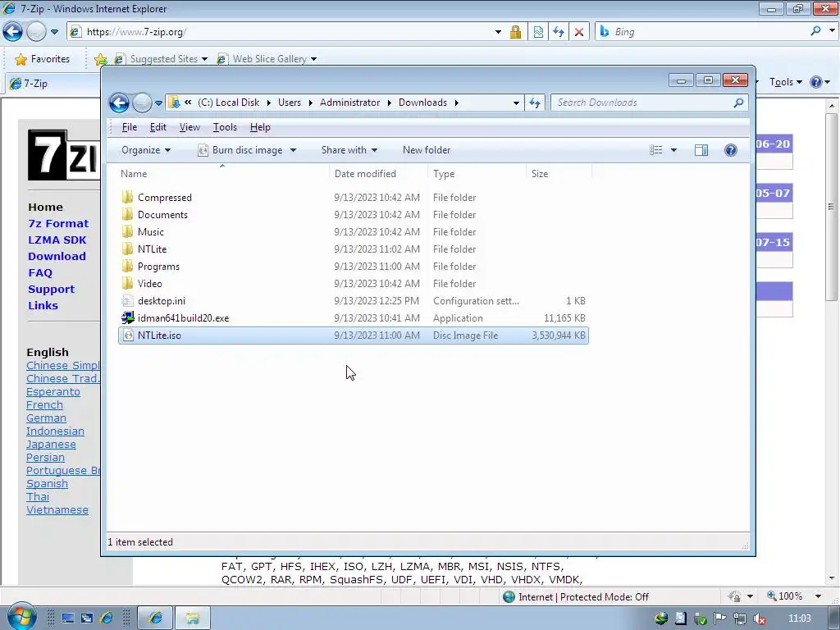Click the Video folder icon
Image resolution: width=840 pixels, height=630 pixels.
pyautogui.click(x=127, y=283)
